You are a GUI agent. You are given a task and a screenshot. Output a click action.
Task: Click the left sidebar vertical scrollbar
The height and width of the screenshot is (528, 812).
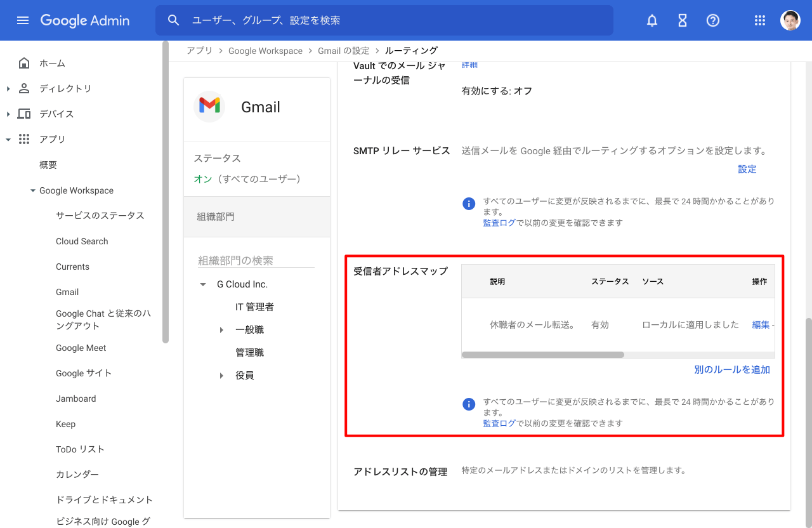(166, 192)
